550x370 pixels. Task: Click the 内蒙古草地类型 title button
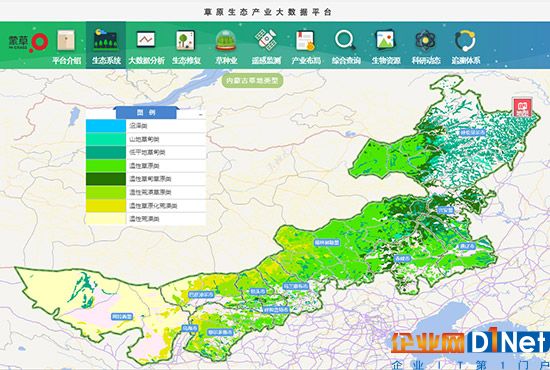[253, 81]
